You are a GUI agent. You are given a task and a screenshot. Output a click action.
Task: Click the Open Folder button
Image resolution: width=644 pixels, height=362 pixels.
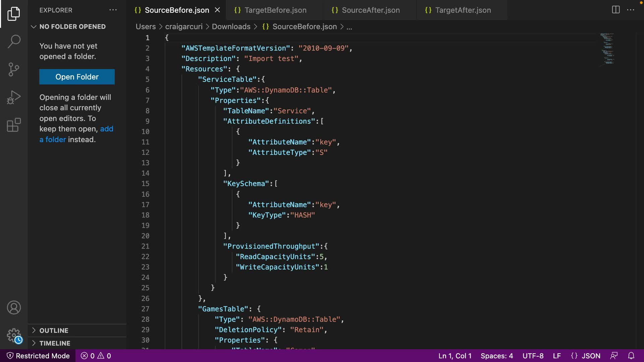77,77
